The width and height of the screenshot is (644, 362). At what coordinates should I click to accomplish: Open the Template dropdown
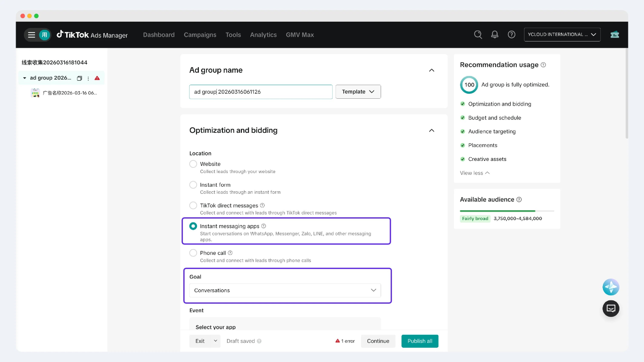(358, 92)
